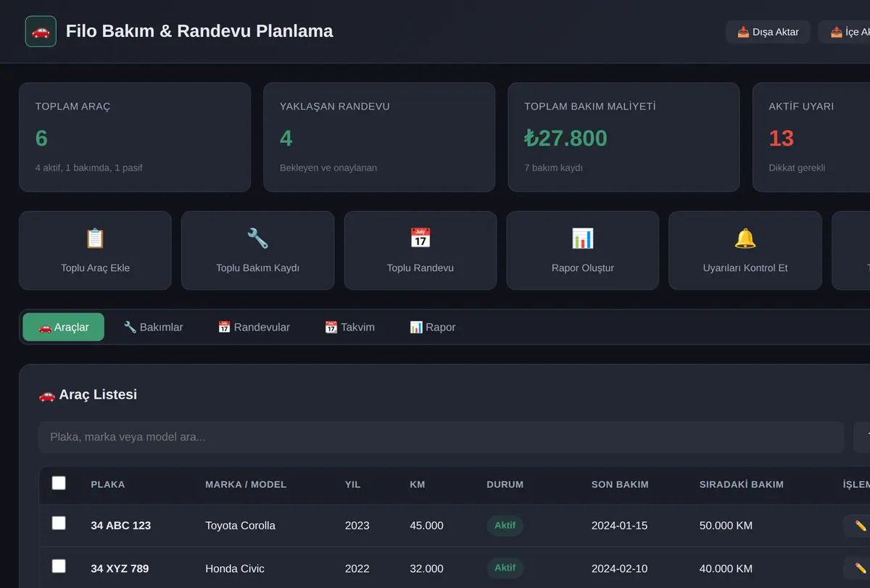Click Aktif status badge for Honda Civic
Screen dimensions: 870x588
click(x=505, y=568)
